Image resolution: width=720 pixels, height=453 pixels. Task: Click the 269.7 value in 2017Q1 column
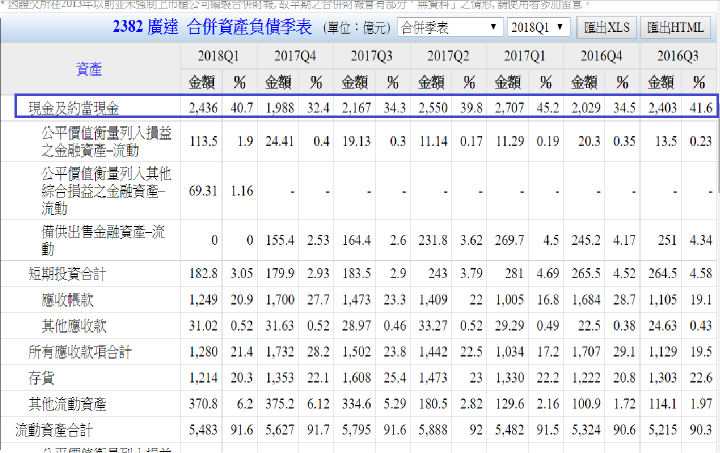coord(509,240)
